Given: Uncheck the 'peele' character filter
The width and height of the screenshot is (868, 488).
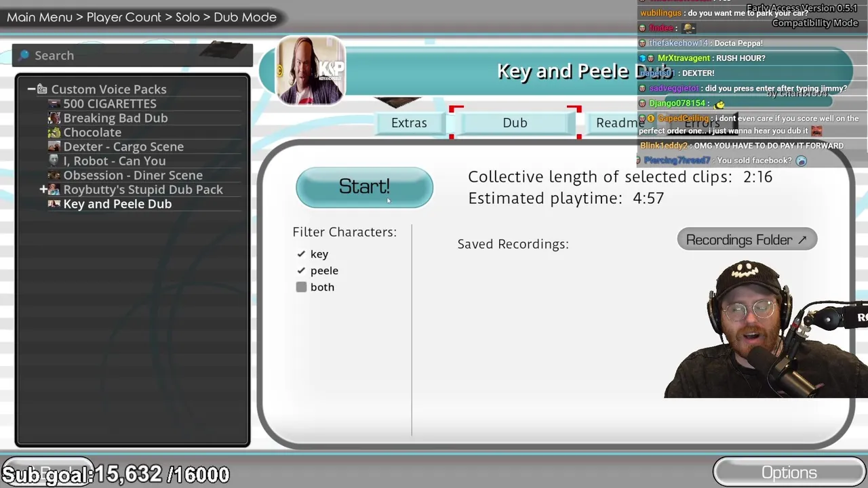Looking at the screenshot, I should pyautogui.click(x=301, y=270).
